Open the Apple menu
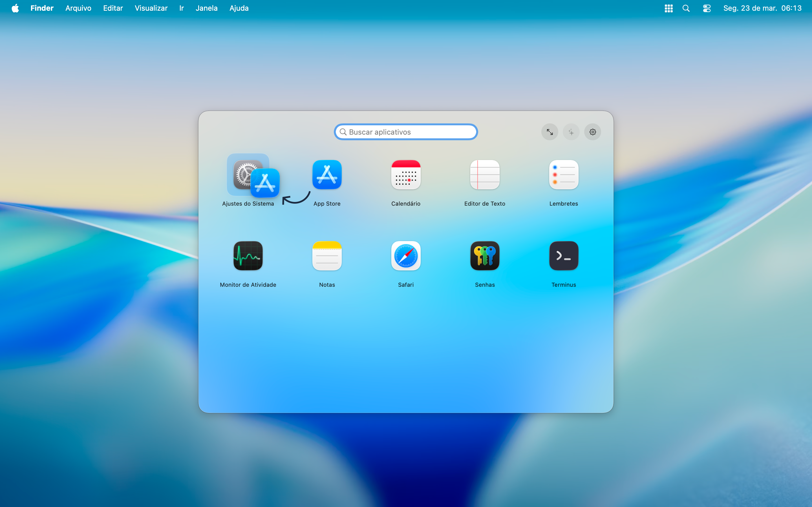Image resolution: width=812 pixels, height=507 pixels. pos(15,8)
